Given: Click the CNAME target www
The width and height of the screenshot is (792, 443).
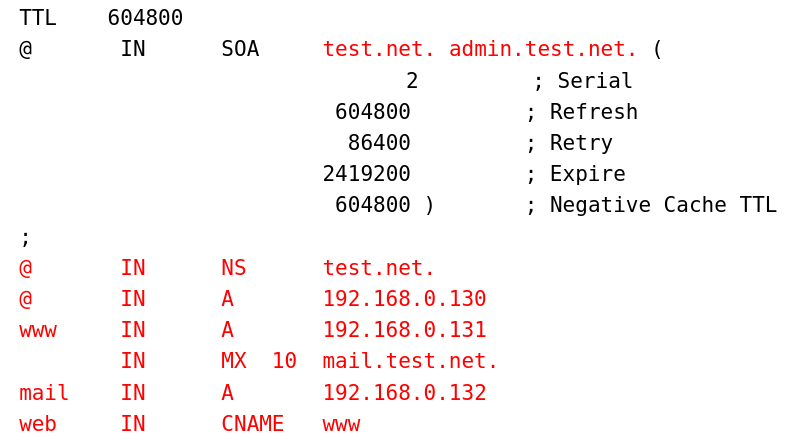Looking at the screenshot, I should coord(341,424).
